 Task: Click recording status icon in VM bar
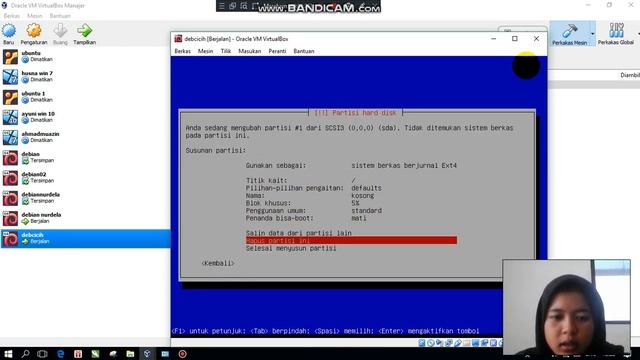(x=485, y=343)
